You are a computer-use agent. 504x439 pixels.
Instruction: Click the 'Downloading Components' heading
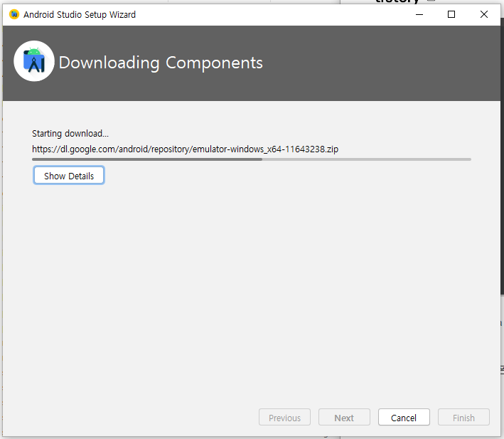coord(161,63)
